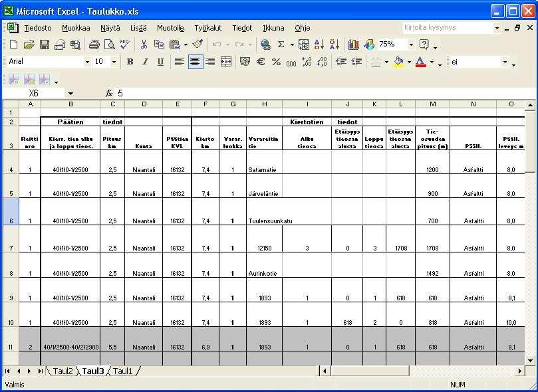
Task: Increase the cell indent
Action: click(357, 62)
